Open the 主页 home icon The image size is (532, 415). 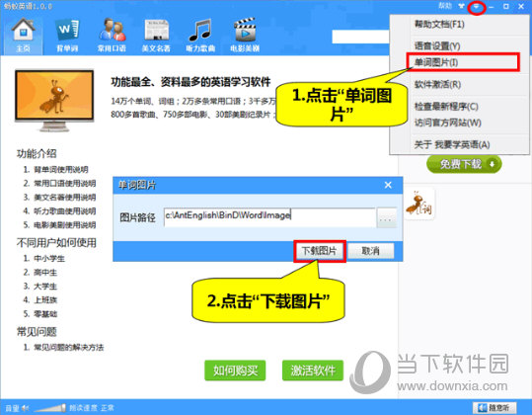point(23,36)
